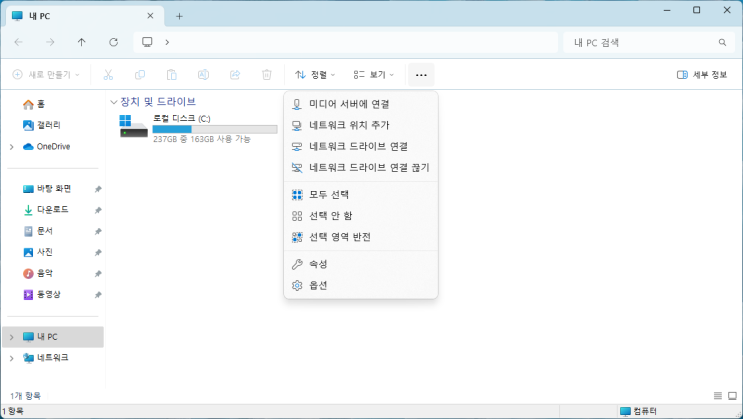Expand the 내 PC tree node chevron
The width and height of the screenshot is (743, 419).
(x=11, y=337)
